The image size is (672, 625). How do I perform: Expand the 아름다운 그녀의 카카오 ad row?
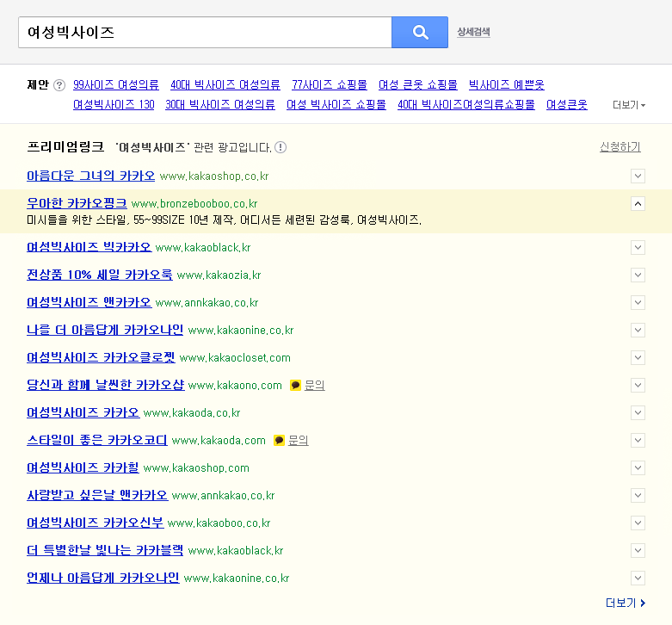[638, 176]
